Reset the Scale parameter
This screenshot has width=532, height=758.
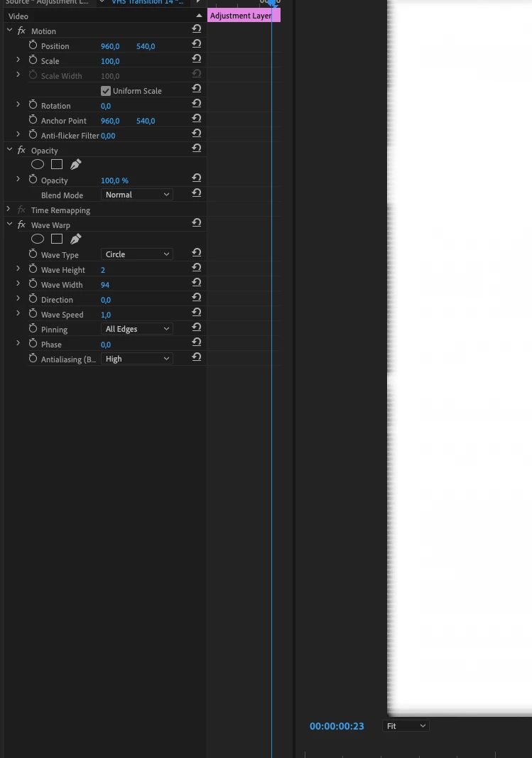pos(197,59)
